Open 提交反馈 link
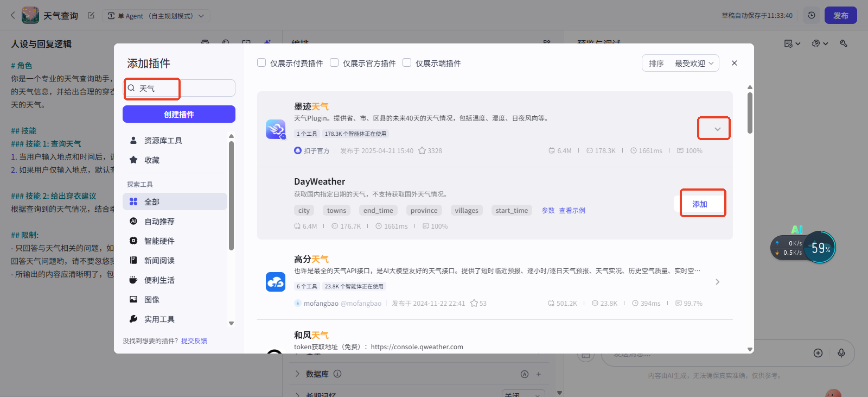 point(194,341)
